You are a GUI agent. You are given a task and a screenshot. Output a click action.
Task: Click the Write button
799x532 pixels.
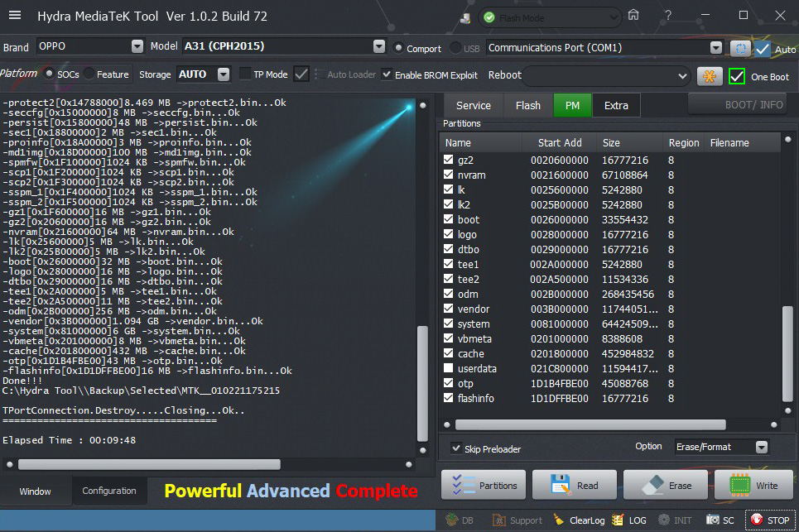click(754, 485)
